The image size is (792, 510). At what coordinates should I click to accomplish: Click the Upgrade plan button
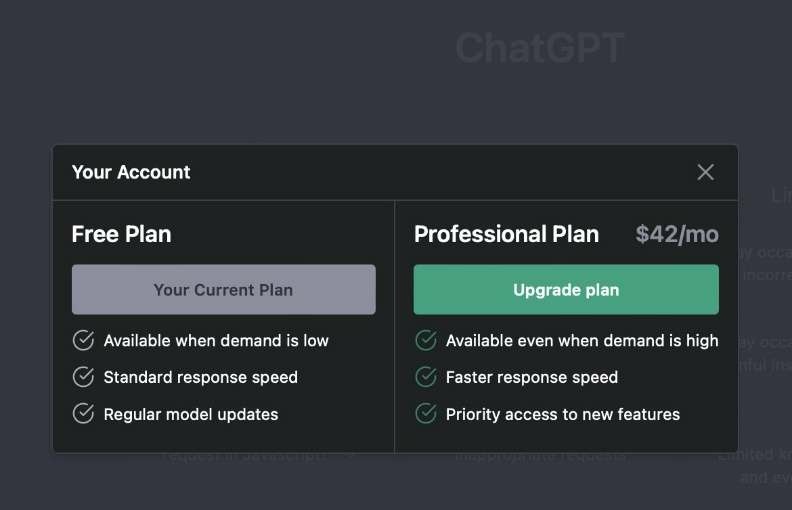(566, 290)
